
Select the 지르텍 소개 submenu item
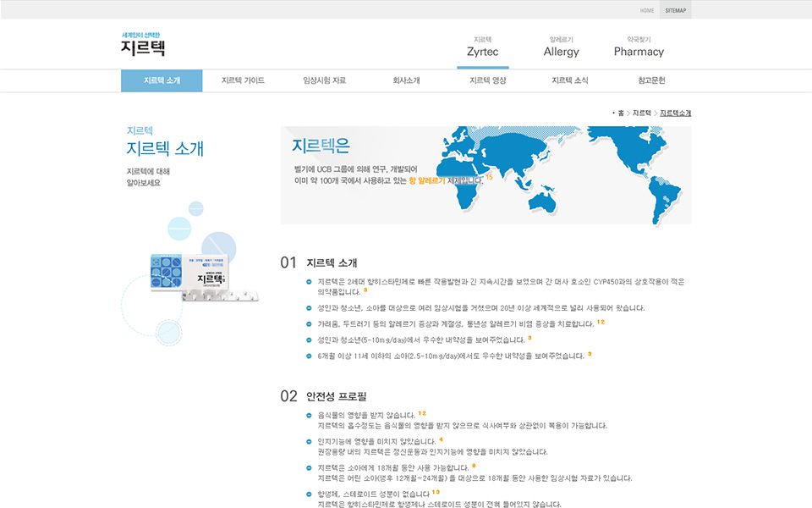[x=162, y=80]
